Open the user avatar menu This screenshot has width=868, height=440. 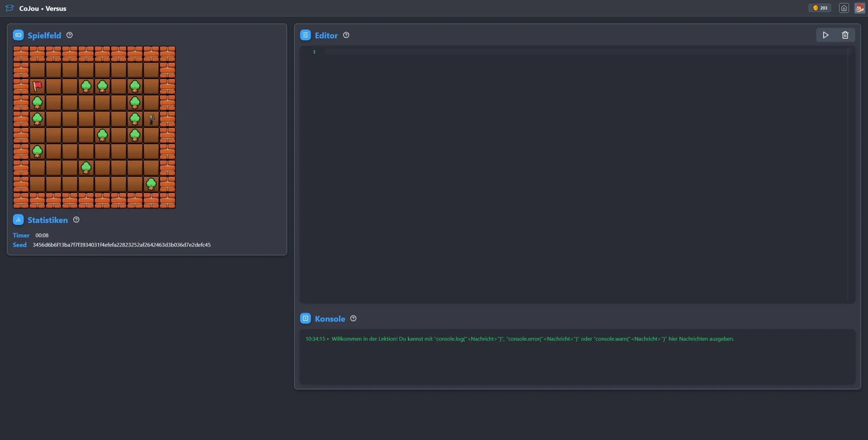860,8
